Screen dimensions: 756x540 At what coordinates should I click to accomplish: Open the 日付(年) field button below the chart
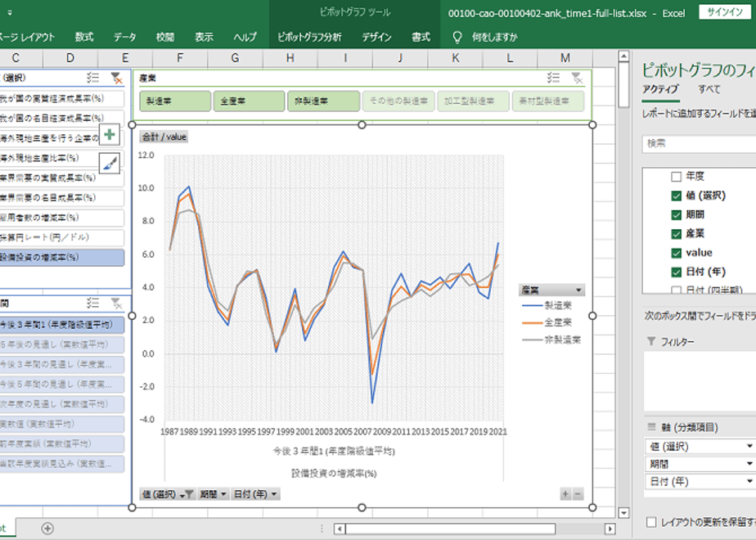coord(255,493)
